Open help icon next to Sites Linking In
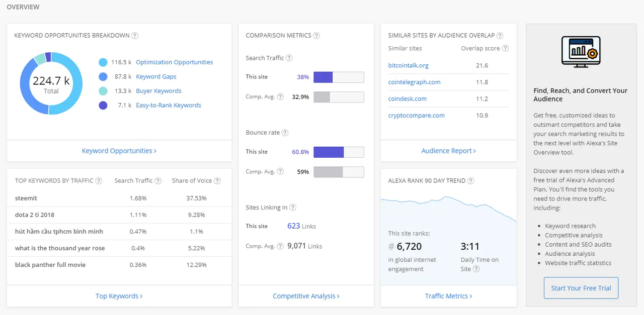The height and width of the screenshot is (315, 644). point(293,207)
